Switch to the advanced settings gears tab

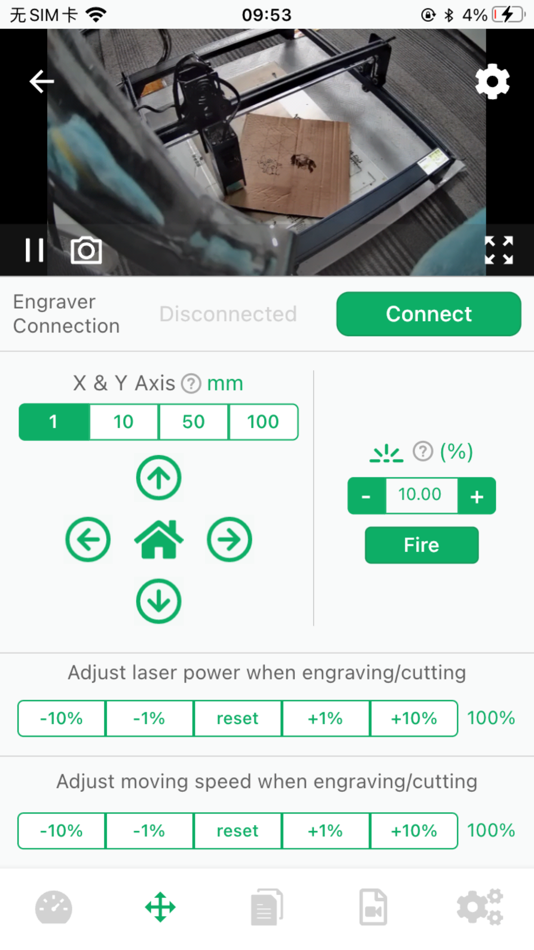(x=479, y=907)
